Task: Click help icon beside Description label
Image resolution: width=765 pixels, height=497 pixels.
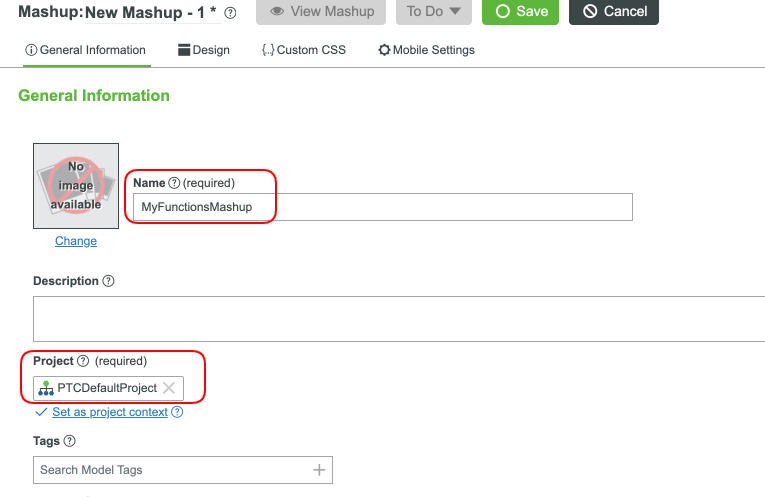Action: click(109, 281)
